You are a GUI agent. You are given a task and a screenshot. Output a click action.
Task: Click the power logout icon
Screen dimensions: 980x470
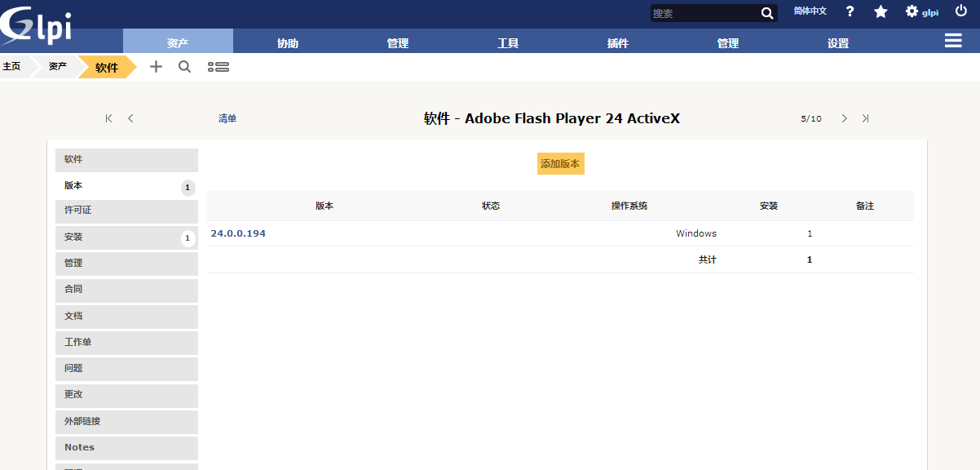point(960,11)
